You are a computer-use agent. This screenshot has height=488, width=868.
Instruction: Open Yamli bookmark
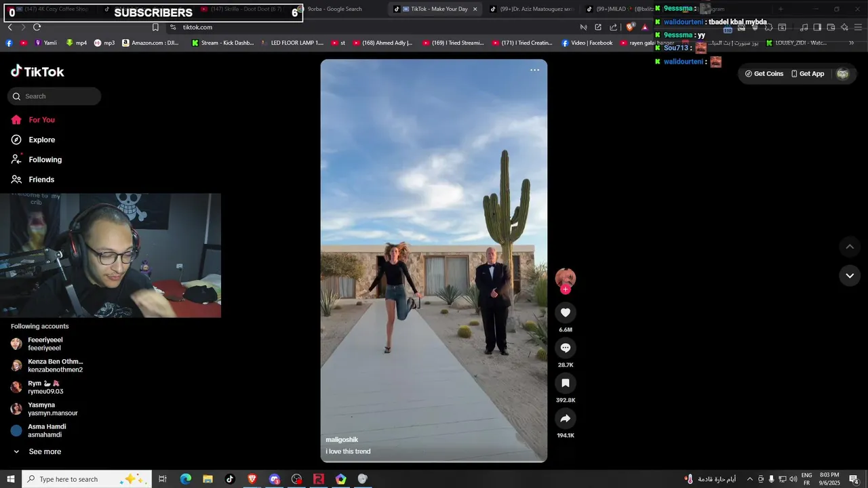[x=45, y=43]
